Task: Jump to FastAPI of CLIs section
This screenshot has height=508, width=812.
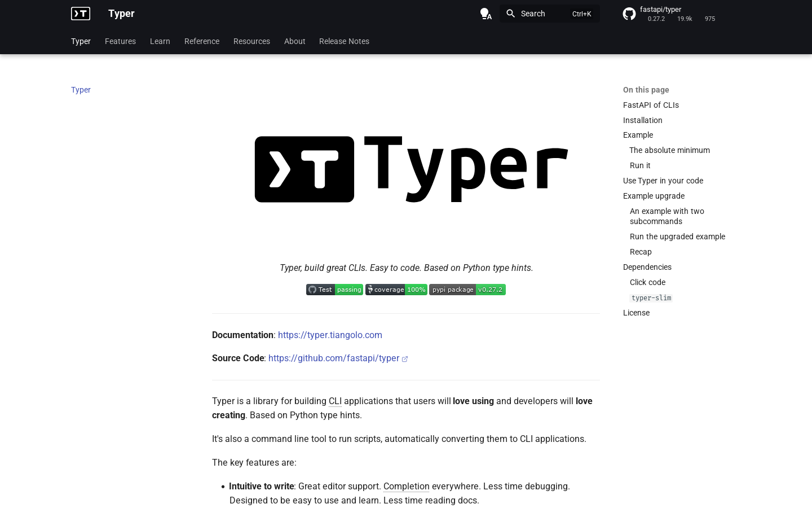Action: pos(651,105)
